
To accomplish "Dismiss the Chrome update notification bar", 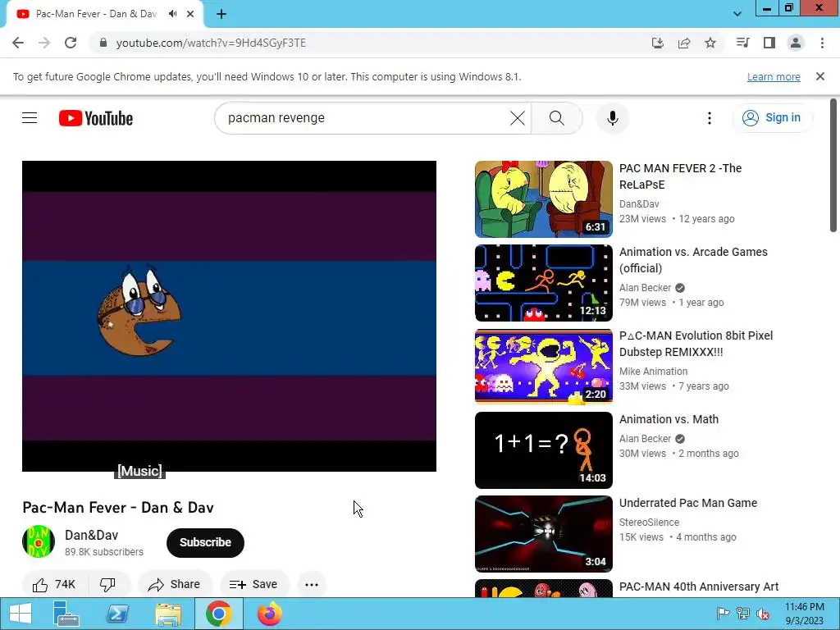I will tap(820, 76).
